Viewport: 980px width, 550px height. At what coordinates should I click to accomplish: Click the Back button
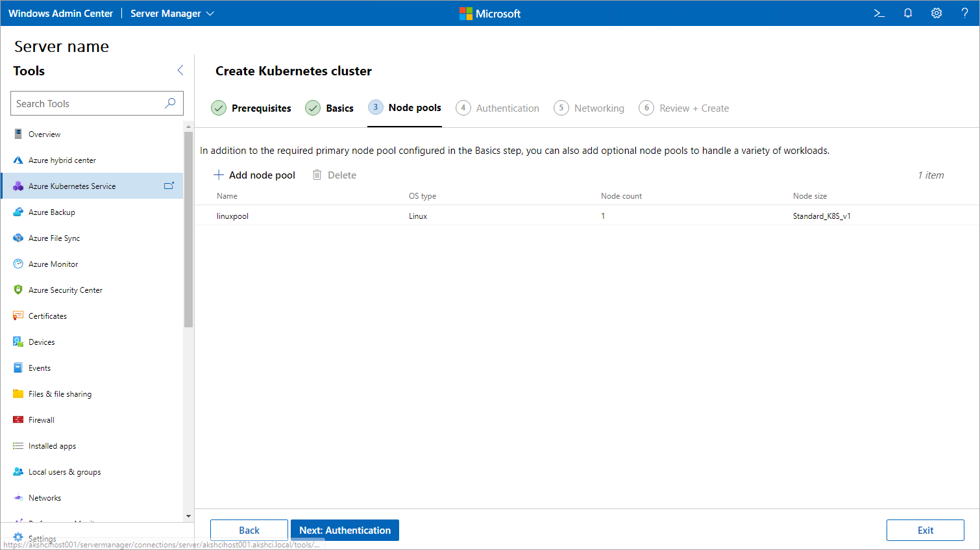[249, 531]
